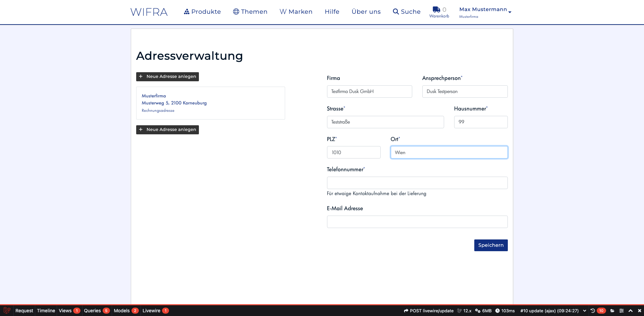Image resolution: width=644 pixels, height=316 pixels.
Task: Click inside the Telefonnummer input field
Action: tap(417, 183)
